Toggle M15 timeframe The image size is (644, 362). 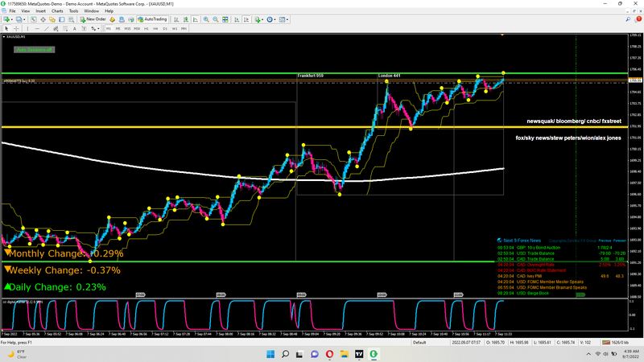pos(127,29)
